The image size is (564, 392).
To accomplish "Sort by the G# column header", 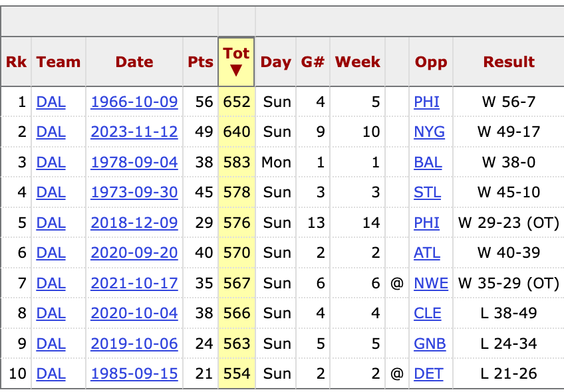I will [313, 61].
